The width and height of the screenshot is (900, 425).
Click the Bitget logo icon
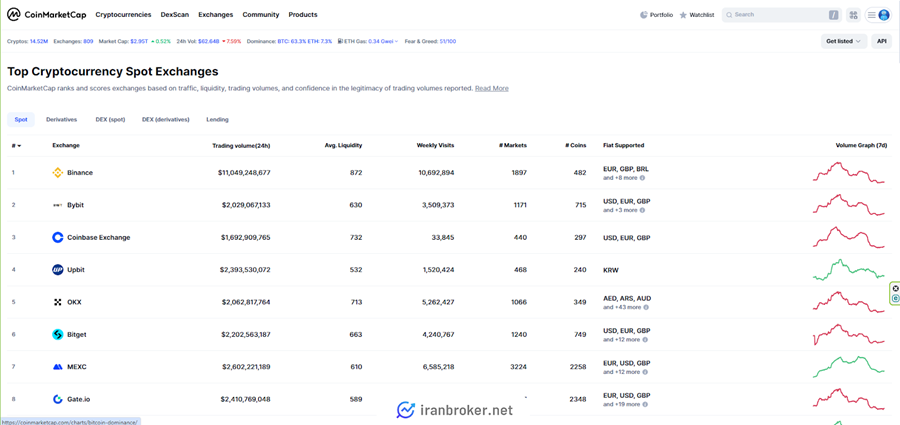(x=57, y=334)
